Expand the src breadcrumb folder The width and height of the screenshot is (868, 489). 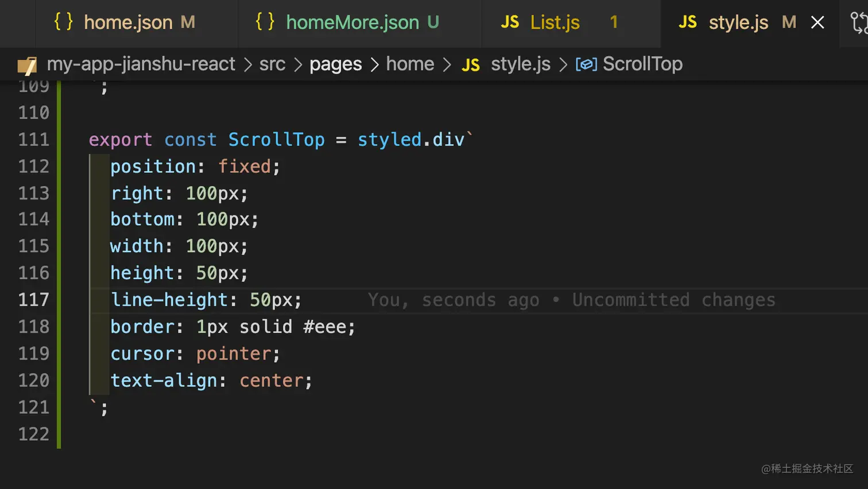click(272, 64)
